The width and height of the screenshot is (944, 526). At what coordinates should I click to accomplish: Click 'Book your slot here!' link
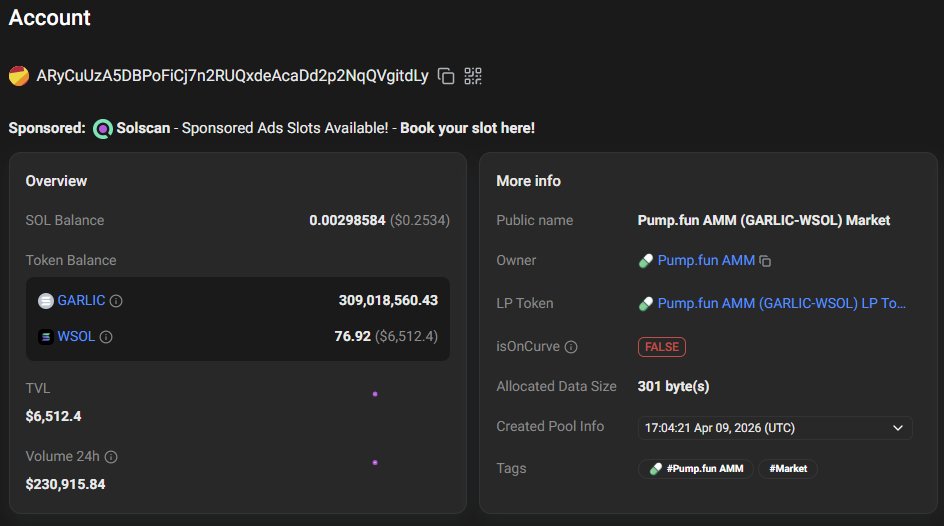pos(467,128)
